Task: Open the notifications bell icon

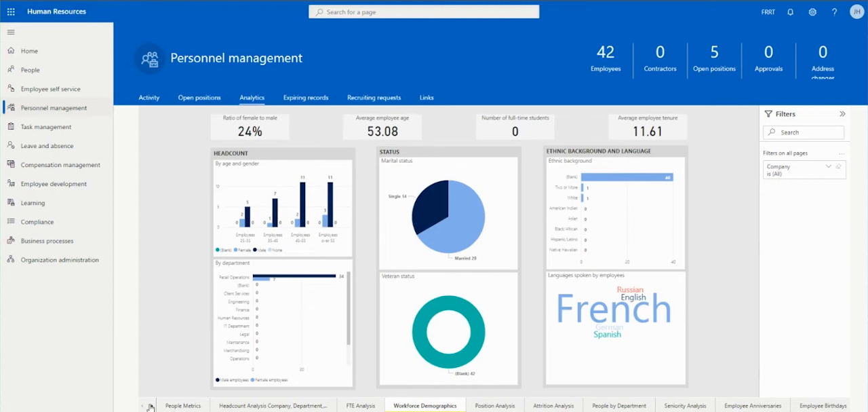Action: pos(790,12)
